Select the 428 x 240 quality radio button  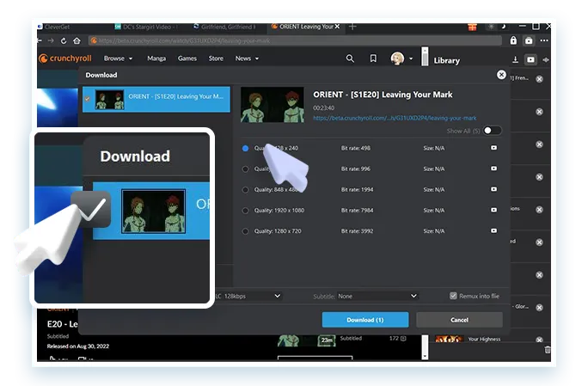click(245, 148)
